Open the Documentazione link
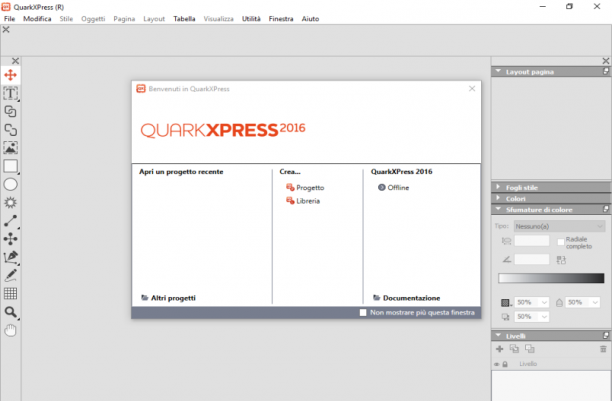 tap(406, 298)
